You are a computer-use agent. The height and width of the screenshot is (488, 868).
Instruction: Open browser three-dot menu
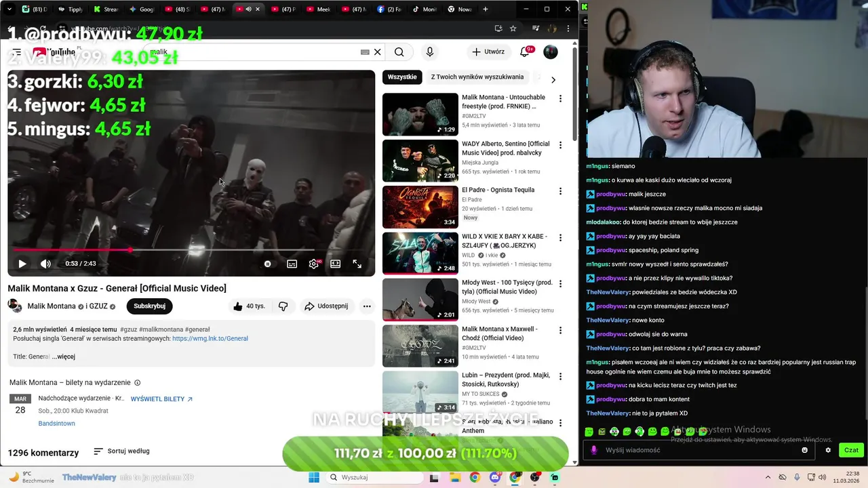[x=570, y=28]
